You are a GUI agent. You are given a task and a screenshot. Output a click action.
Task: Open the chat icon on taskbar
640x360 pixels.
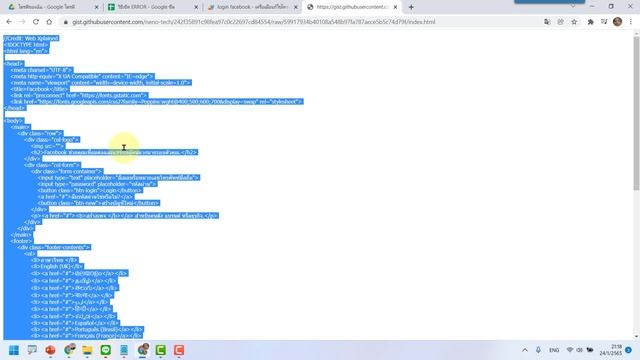[x=32, y=350]
